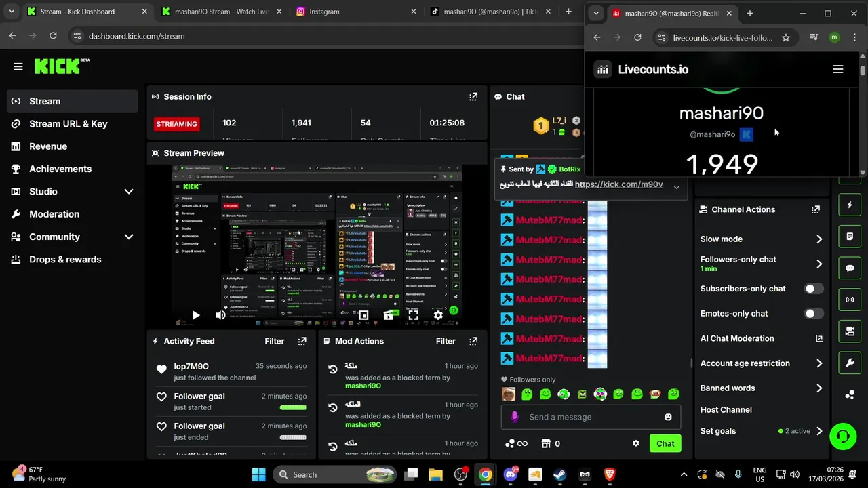Click Follower goal just started progress bar
The image size is (868, 488).
point(293,408)
